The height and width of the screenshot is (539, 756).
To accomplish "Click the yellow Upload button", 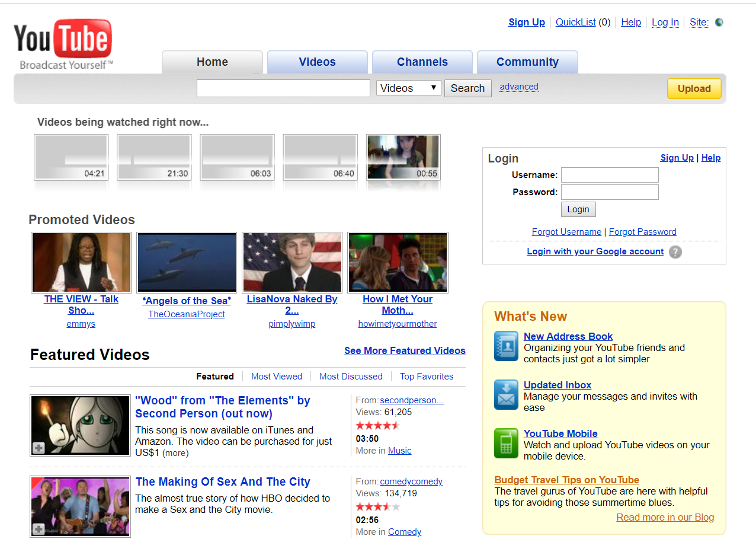I will click(x=694, y=88).
